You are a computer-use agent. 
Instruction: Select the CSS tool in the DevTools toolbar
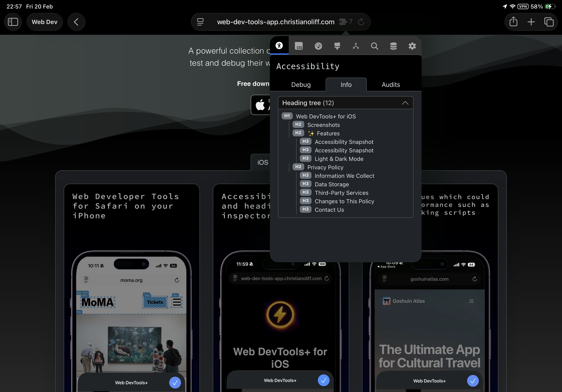[x=299, y=46]
